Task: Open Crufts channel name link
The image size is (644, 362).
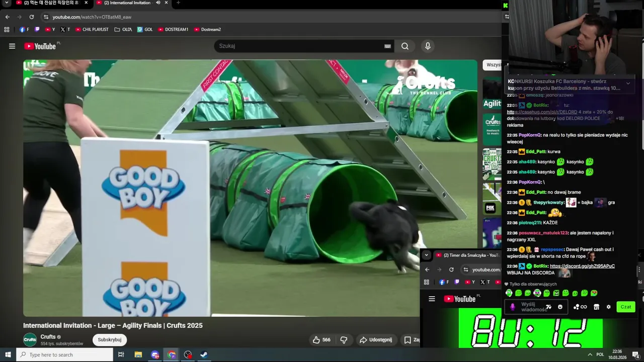Action: [x=48, y=336]
